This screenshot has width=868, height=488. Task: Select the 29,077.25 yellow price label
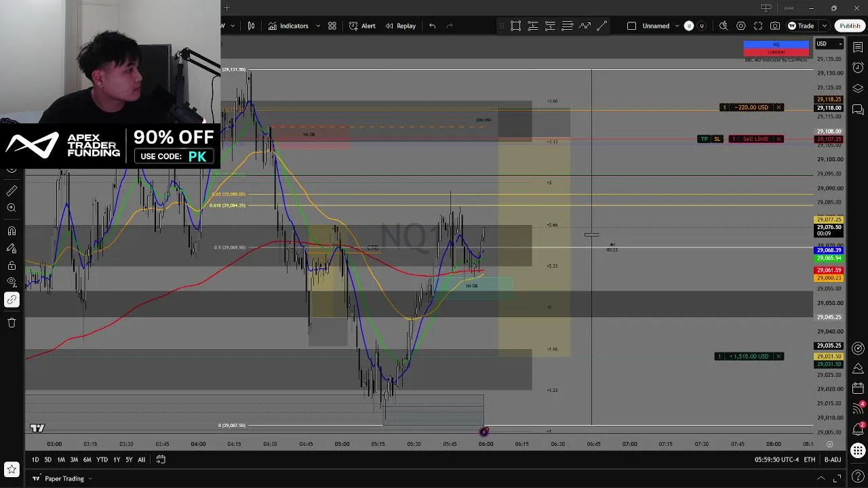click(x=829, y=220)
